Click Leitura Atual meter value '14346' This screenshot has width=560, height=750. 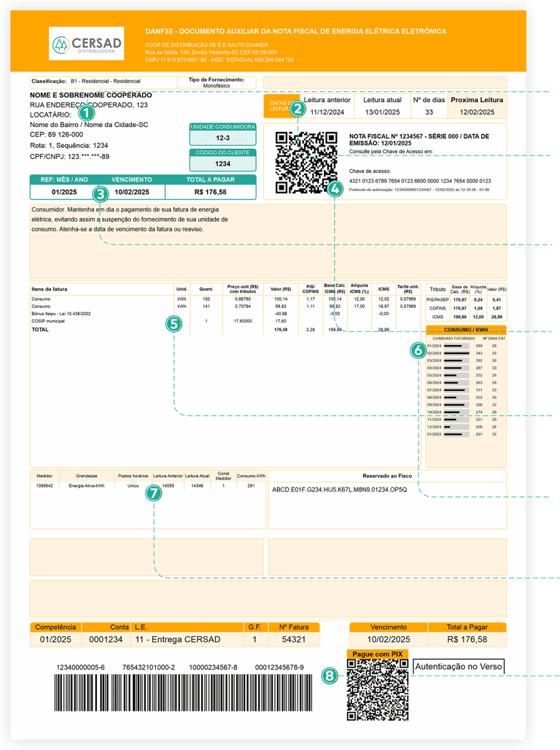tap(197, 485)
